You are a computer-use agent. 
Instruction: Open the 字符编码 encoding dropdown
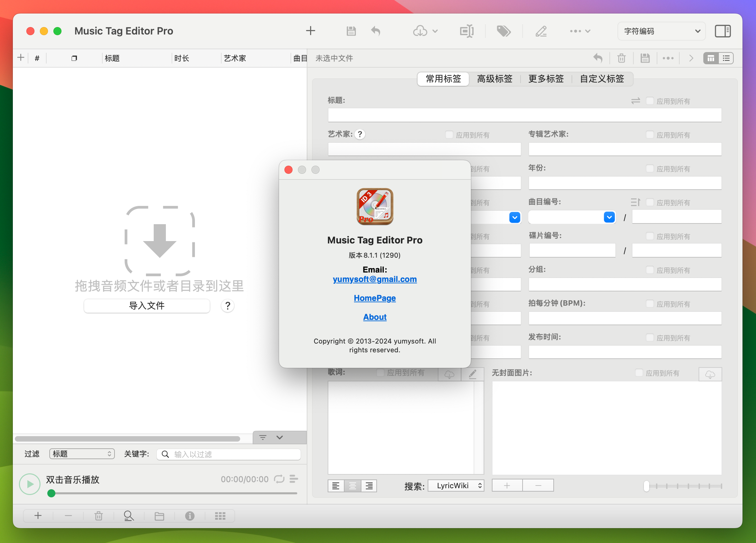661,31
